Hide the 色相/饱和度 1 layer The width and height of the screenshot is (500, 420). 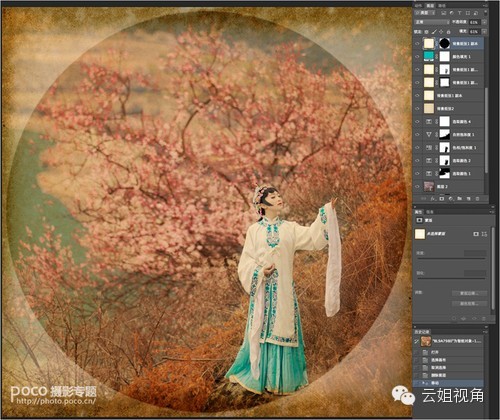(x=417, y=148)
